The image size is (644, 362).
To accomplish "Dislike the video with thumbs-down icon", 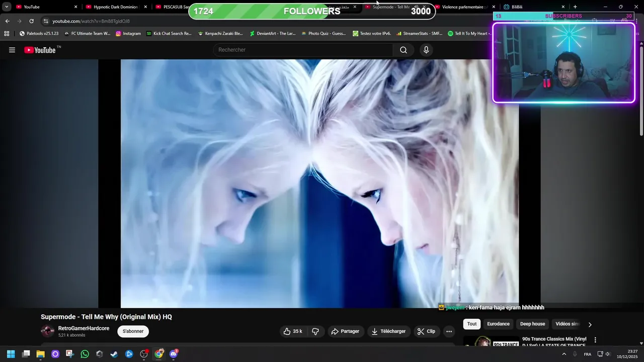I will [x=315, y=331].
